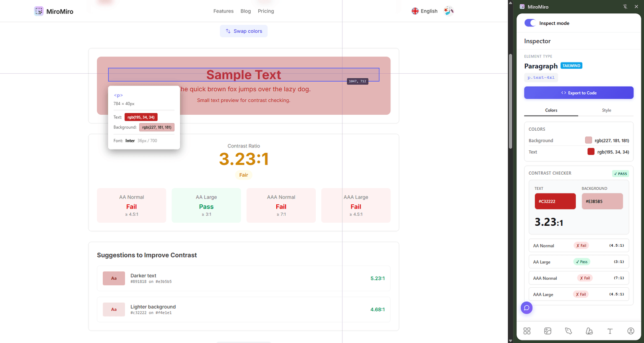This screenshot has height=343, width=644.
Task: Apply the Darker text suggestion
Action: [x=244, y=278]
